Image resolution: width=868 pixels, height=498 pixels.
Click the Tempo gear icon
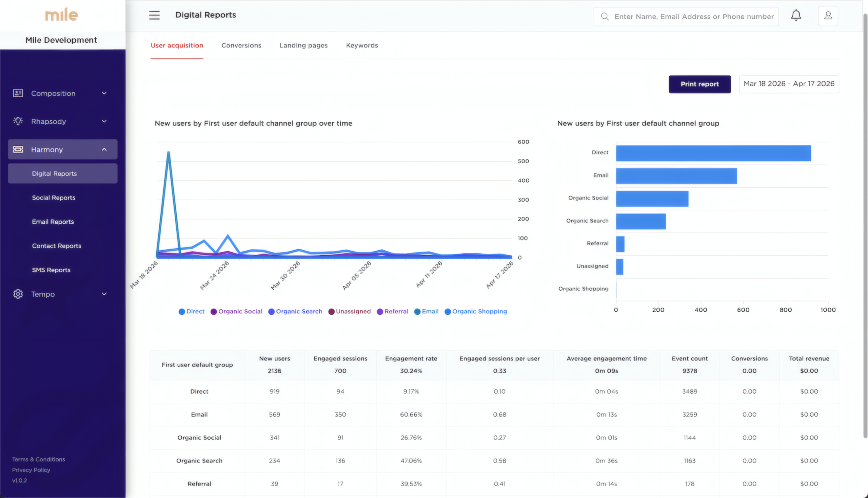point(17,294)
